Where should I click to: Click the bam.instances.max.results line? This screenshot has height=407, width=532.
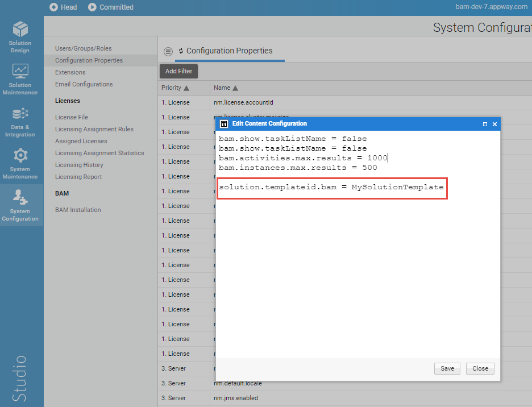pos(298,168)
